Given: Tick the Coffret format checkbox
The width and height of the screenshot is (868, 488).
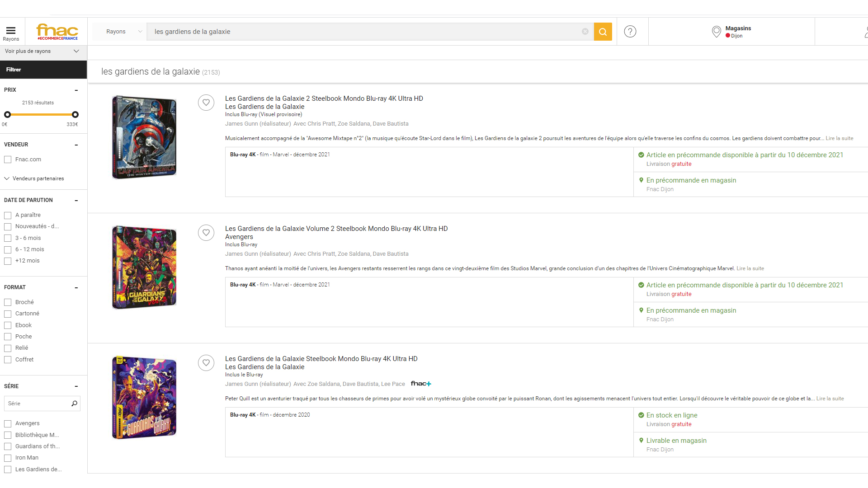Looking at the screenshot, I should (8, 360).
